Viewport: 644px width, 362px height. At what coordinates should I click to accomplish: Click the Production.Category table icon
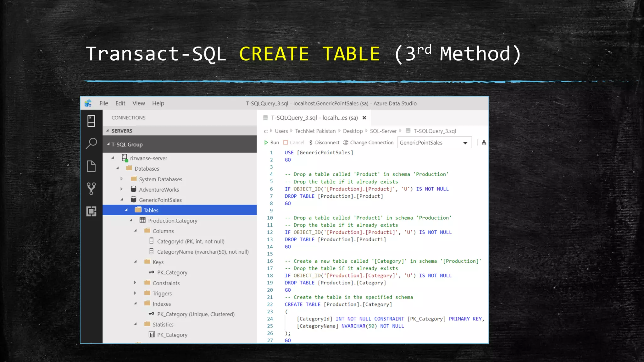click(142, 220)
